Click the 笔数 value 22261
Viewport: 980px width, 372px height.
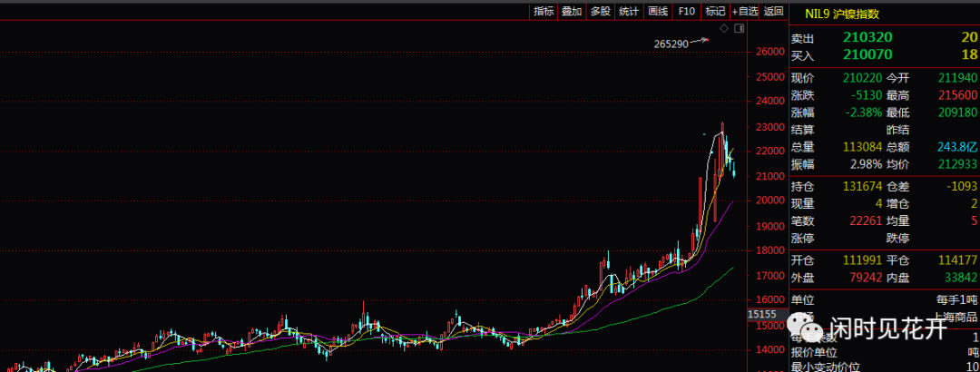pyautogui.click(x=866, y=220)
